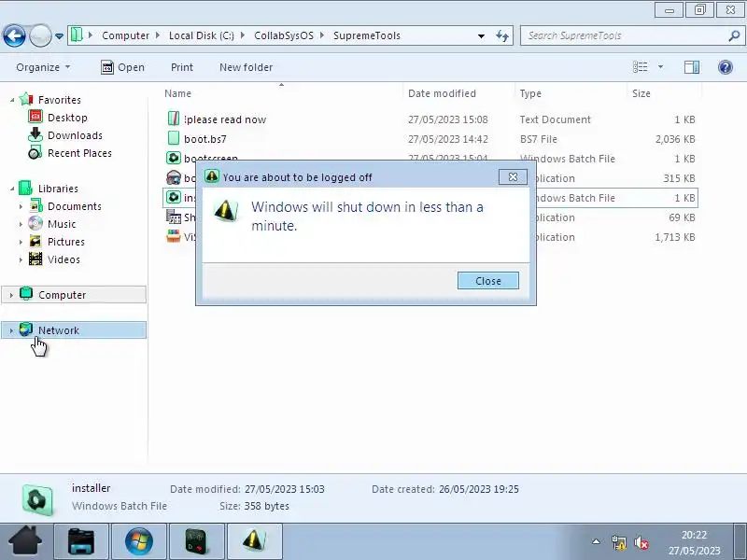Screen dimensions: 747x560
Task: Expand the Documents library
Action: click(21, 206)
